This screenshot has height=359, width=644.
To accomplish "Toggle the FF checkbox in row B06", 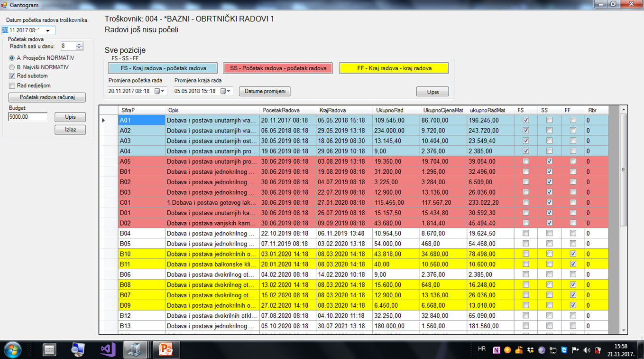I will tap(573, 274).
